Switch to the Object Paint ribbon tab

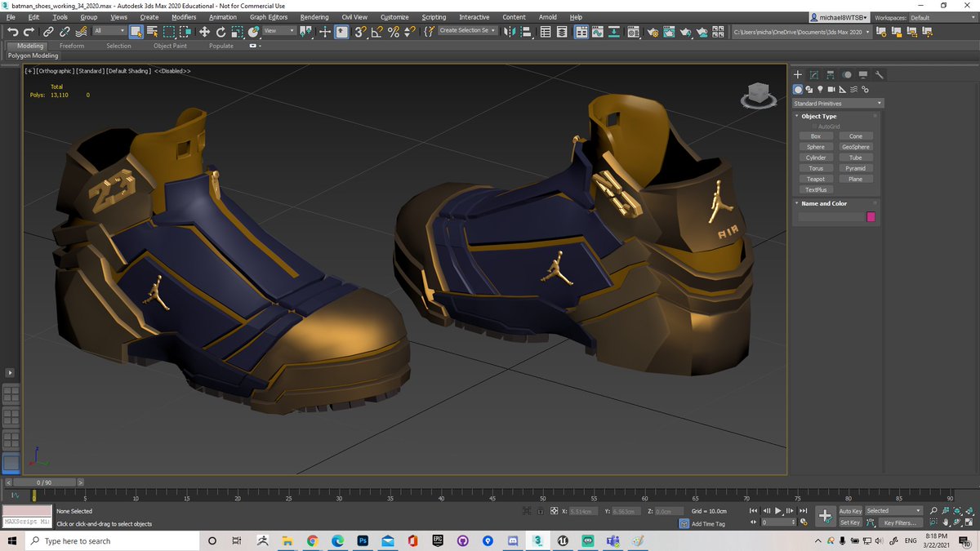(170, 46)
